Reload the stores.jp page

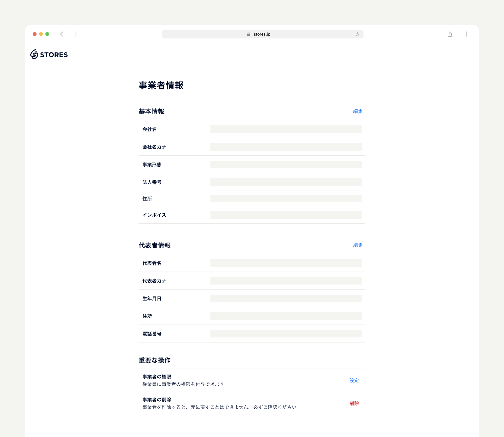point(357,34)
